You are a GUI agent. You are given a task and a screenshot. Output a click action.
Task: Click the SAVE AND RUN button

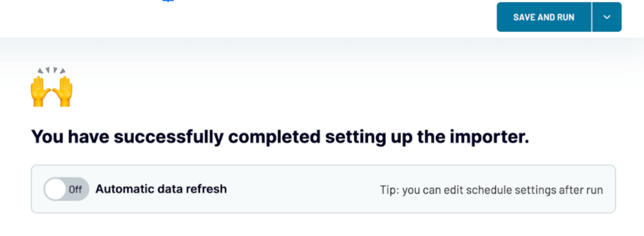coord(544,17)
